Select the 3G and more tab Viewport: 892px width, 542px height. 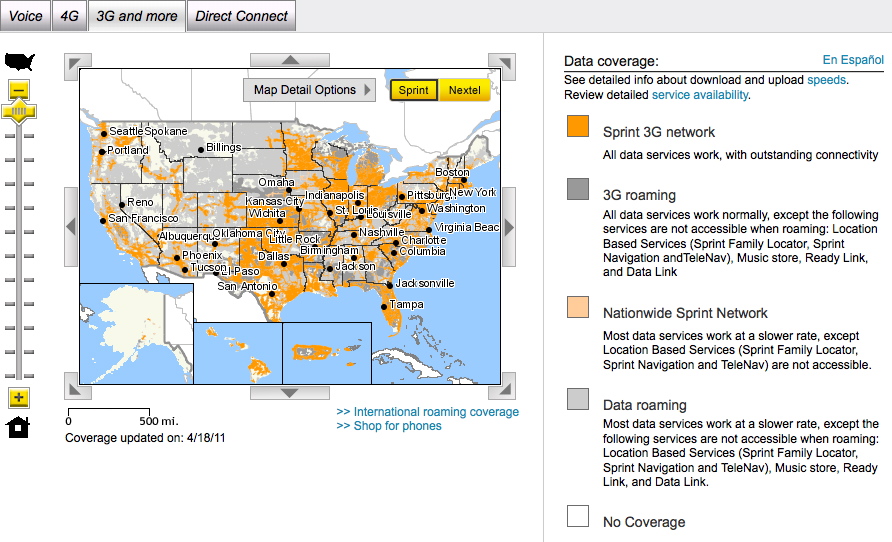point(137,16)
